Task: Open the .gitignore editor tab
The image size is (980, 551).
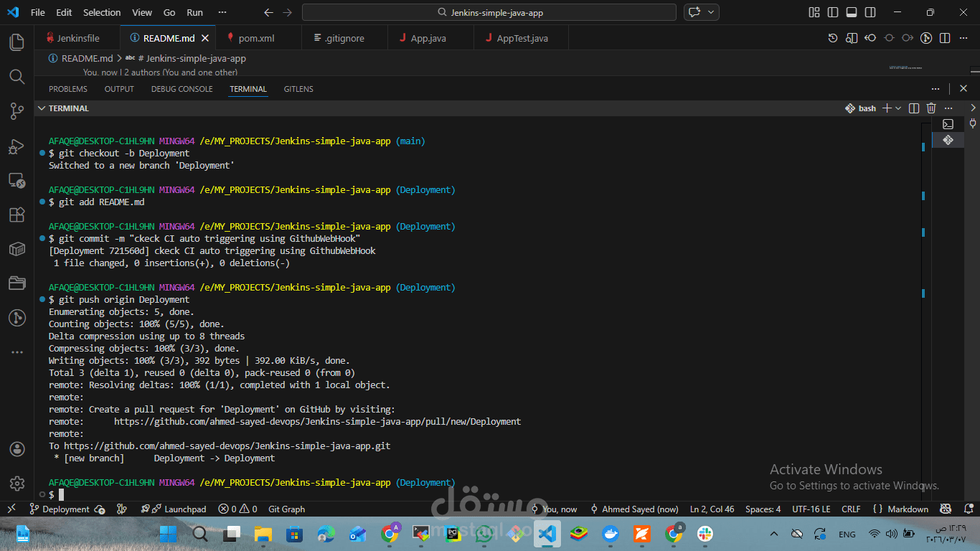Action: coord(344,38)
